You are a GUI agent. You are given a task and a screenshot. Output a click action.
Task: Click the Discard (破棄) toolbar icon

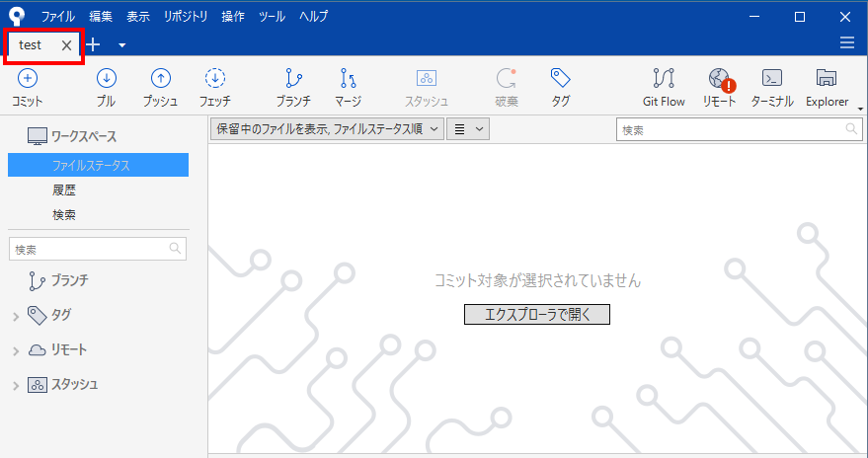[x=506, y=79]
